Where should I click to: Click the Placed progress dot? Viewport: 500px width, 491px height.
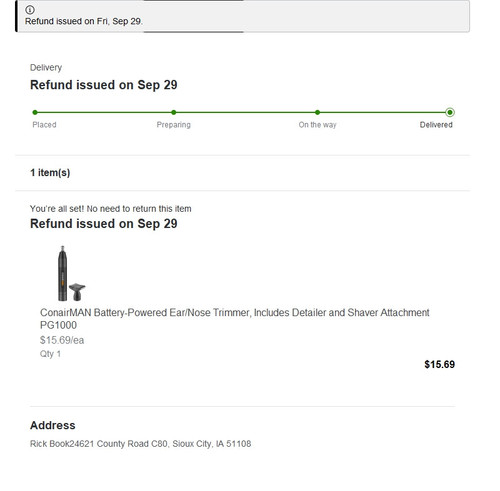[35, 112]
